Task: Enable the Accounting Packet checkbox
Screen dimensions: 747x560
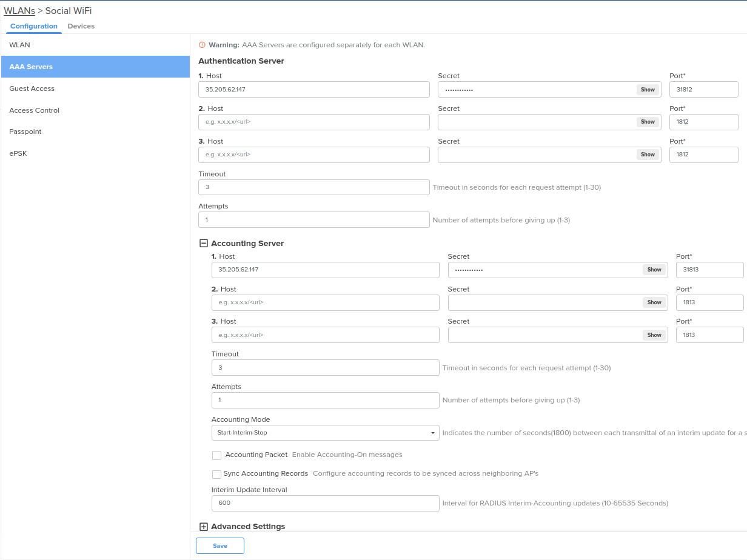Action: 216,455
